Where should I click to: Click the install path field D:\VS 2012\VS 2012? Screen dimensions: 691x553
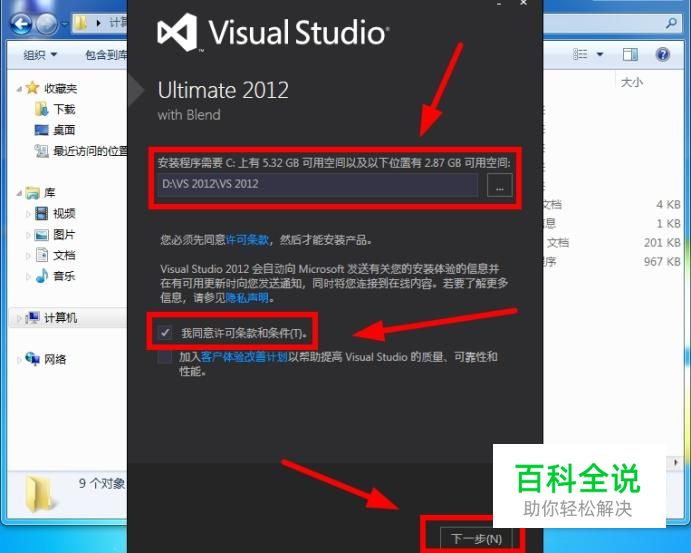tap(318, 184)
